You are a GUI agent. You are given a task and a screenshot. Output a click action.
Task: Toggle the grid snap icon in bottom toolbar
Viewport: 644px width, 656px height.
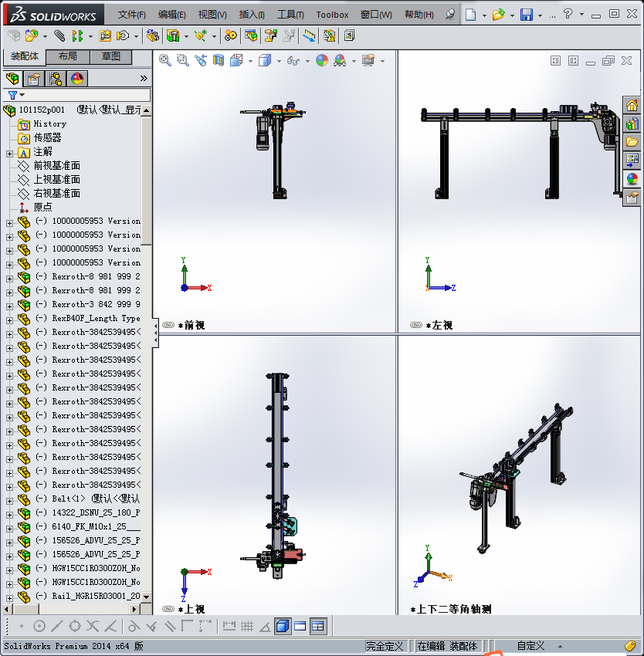pyautogui.click(x=247, y=627)
